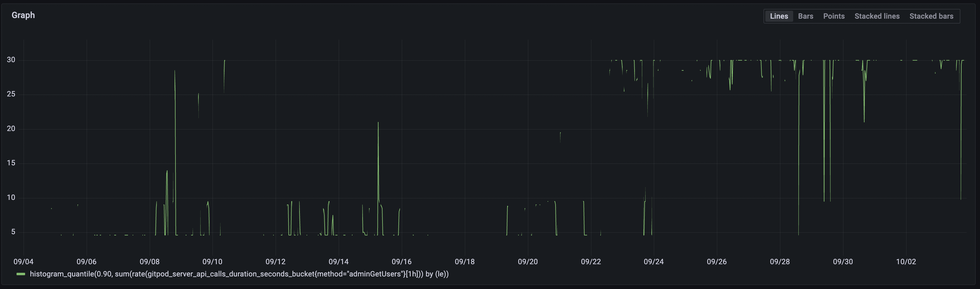Click the 09/14 x-axis label

[x=338, y=262]
